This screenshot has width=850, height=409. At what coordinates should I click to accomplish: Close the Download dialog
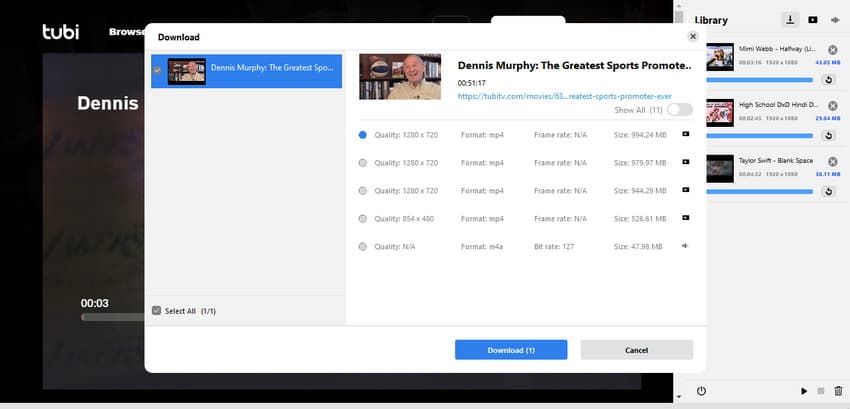point(693,36)
